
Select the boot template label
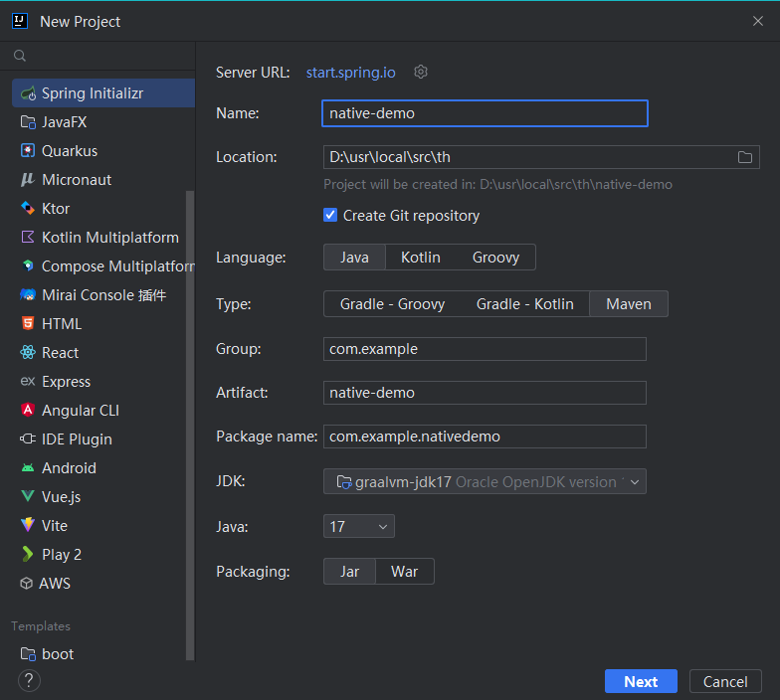(x=58, y=654)
